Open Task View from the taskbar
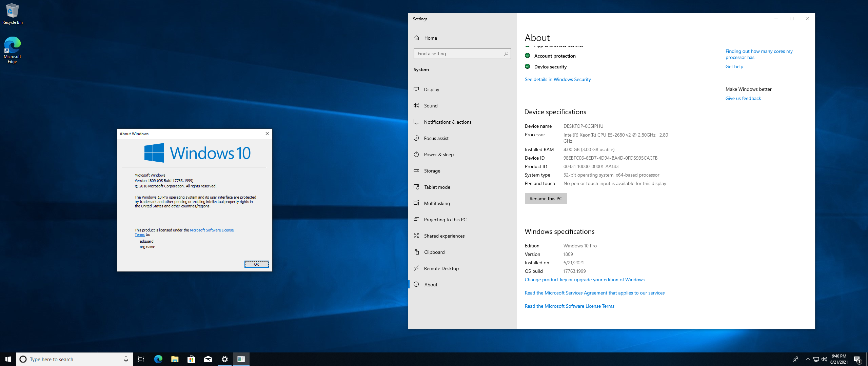 click(x=141, y=359)
